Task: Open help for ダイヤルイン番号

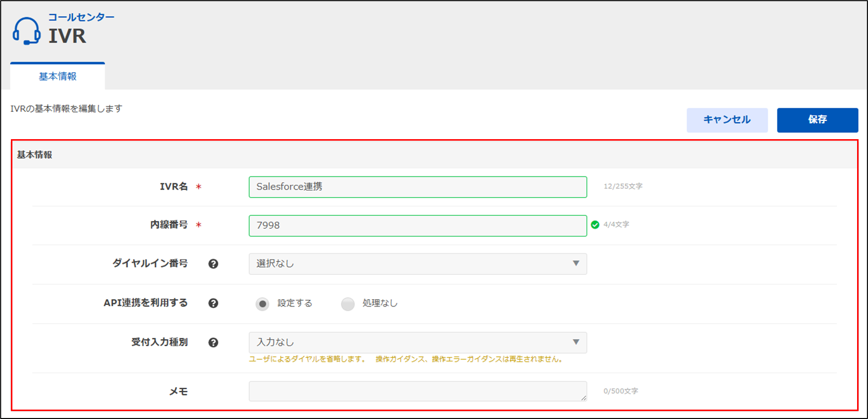Action: pyautogui.click(x=213, y=264)
